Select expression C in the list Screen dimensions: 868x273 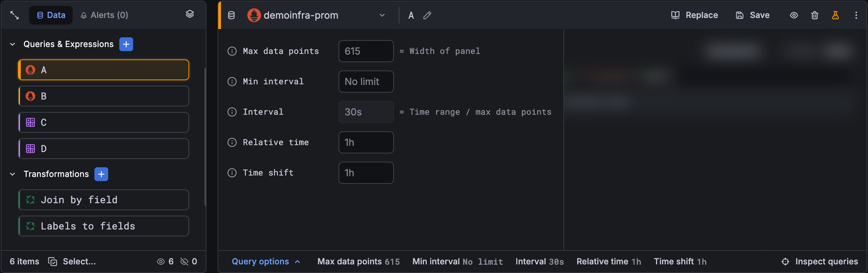tap(104, 122)
